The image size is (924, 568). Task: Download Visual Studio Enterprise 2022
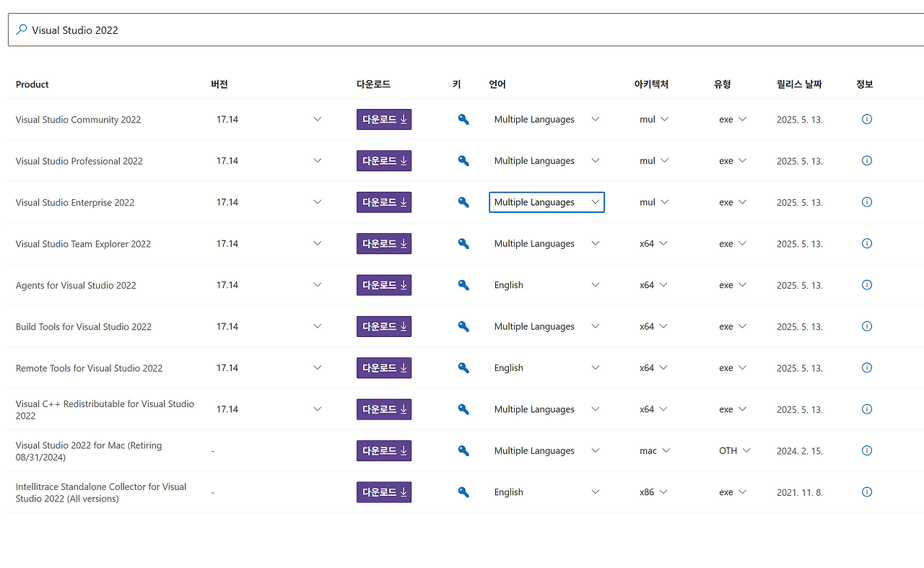click(384, 202)
